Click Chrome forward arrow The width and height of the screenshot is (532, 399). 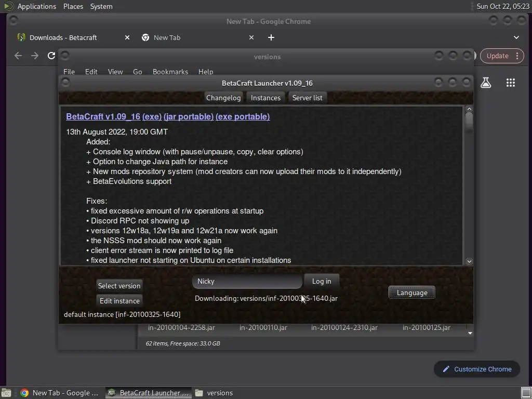point(35,56)
